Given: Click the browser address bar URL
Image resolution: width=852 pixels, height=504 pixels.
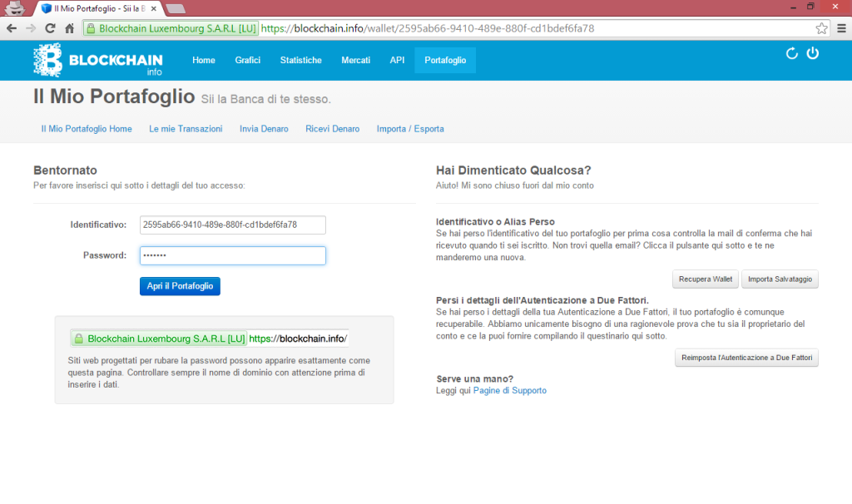Looking at the screenshot, I should click(x=428, y=28).
